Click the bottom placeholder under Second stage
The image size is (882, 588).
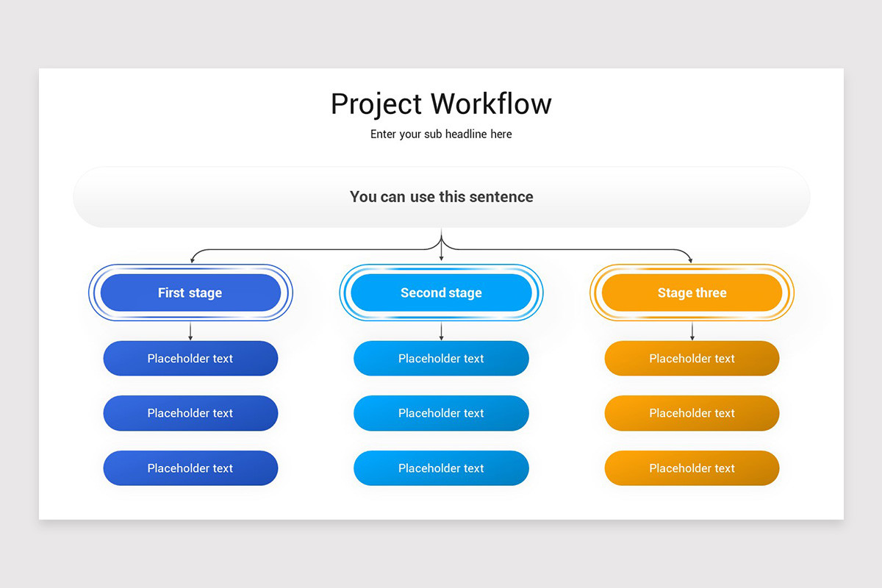pos(441,468)
